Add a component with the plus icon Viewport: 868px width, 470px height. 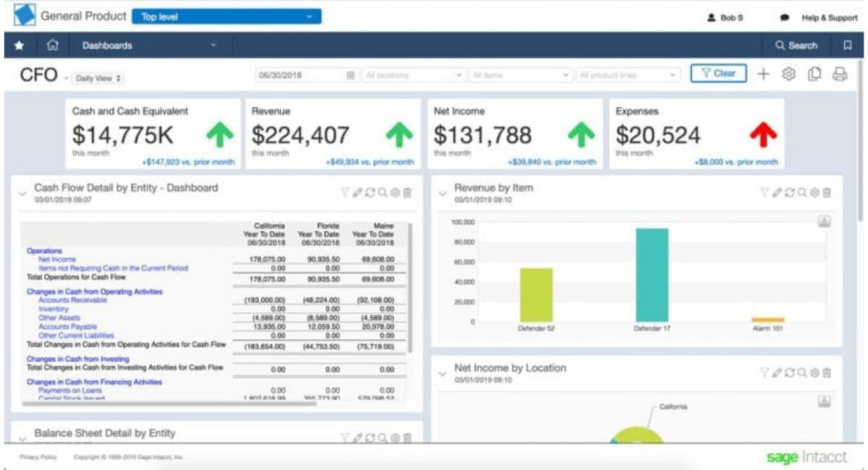click(763, 74)
